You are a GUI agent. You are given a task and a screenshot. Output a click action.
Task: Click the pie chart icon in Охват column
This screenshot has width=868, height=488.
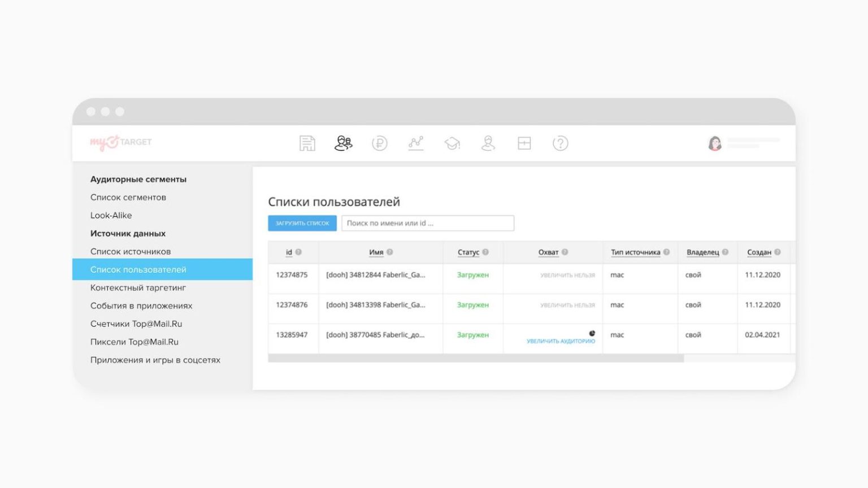click(592, 333)
